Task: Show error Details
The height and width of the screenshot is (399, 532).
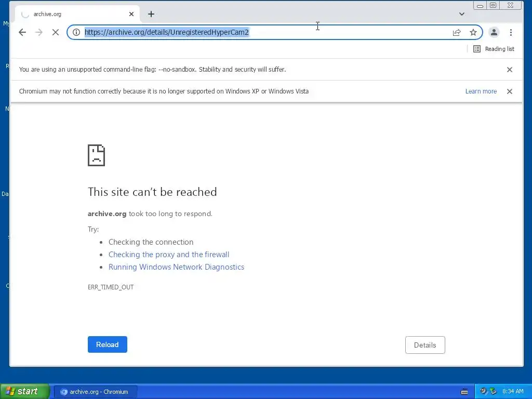Action: [x=425, y=345]
